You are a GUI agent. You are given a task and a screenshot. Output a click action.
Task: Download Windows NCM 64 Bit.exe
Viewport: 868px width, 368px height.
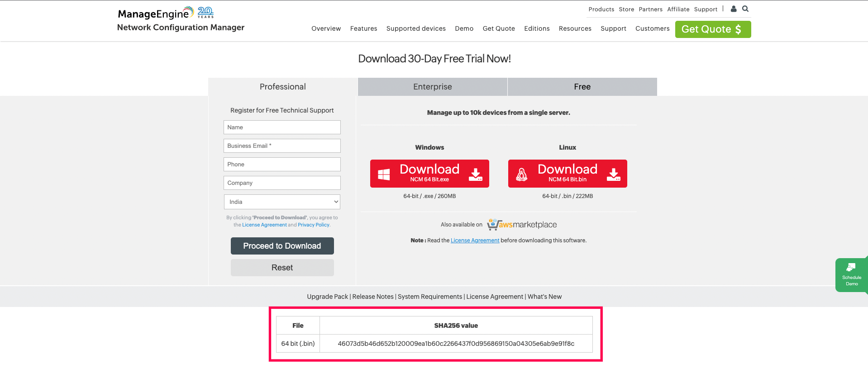pyautogui.click(x=429, y=174)
